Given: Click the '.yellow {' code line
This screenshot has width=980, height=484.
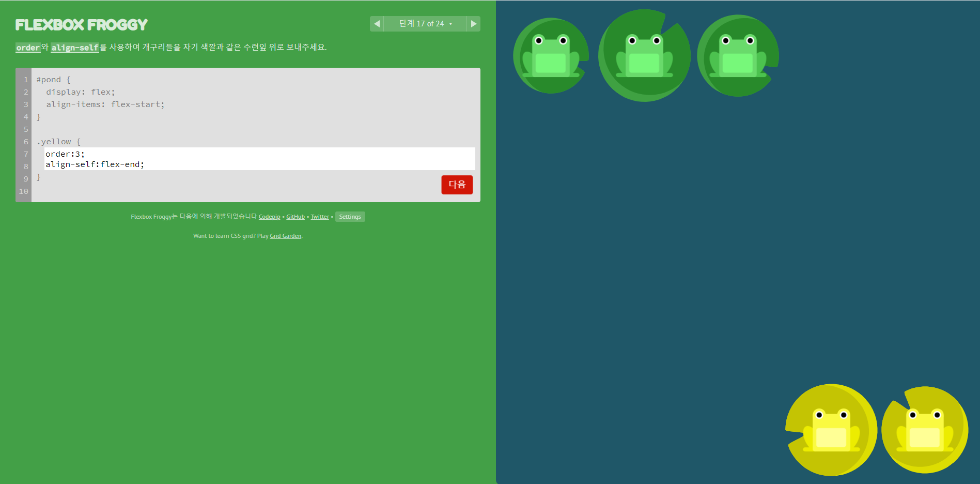Looking at the screenshot, I should (58, 142).
